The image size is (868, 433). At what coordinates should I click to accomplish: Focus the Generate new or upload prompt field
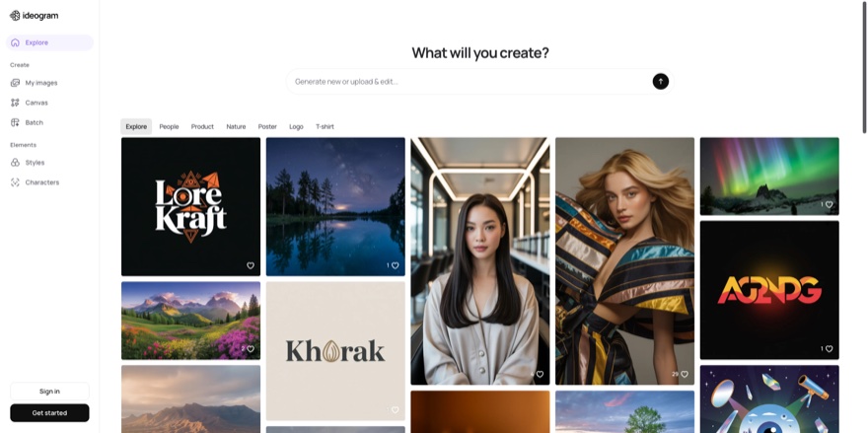(x=470, y=82)
